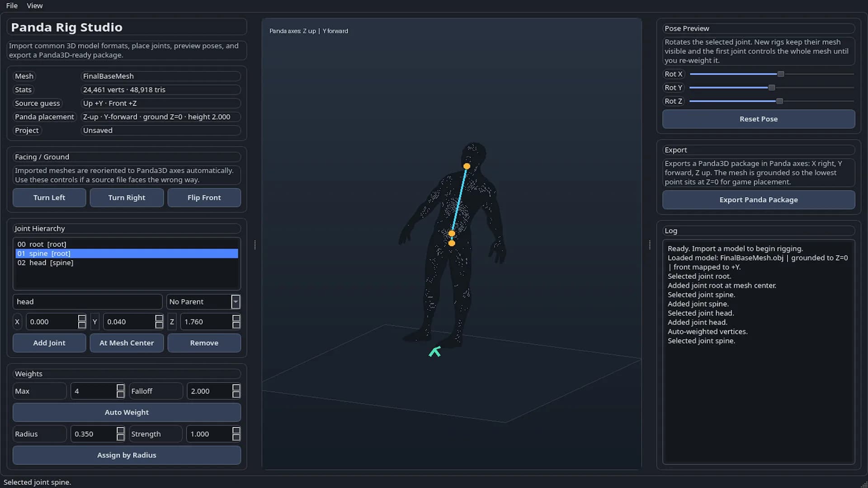
Task: Increase Falloff with up arrow
Action: tap(236, 388)
